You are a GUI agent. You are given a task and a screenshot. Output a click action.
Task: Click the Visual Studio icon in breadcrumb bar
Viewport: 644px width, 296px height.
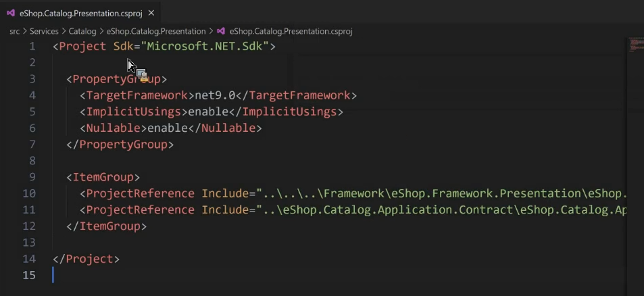221,31
